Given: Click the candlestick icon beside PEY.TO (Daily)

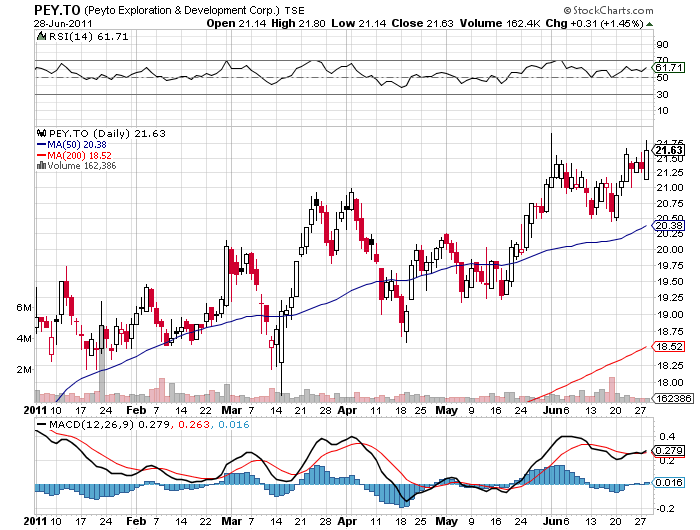Looking at the screenshot, I should [x=42, y=133].
